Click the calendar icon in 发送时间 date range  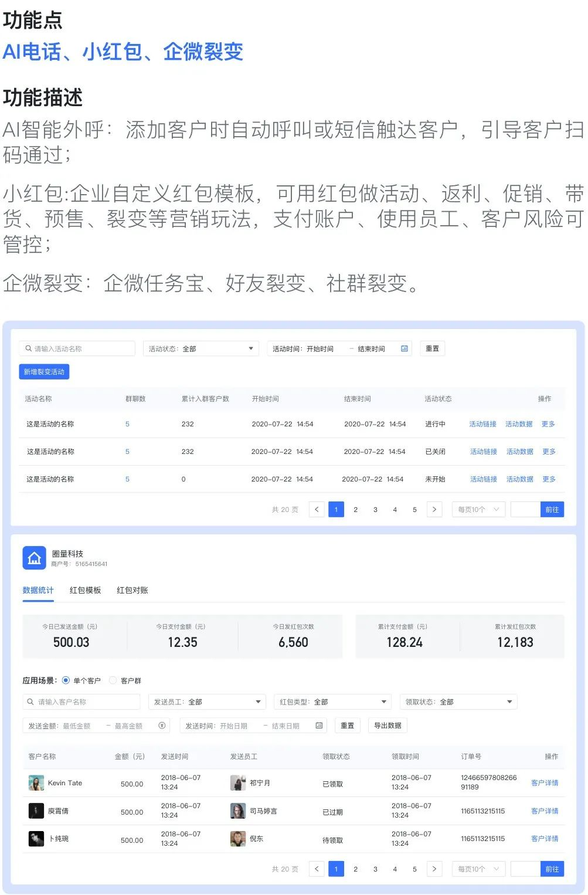pos(319,726)
